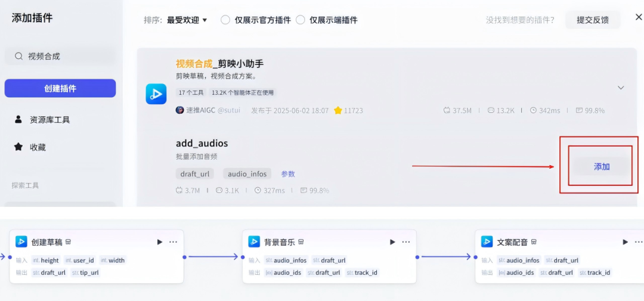Click the 剪映小助手 plugin logo
The height and width of the screenshot is (301, 644).
pos(156,94)
